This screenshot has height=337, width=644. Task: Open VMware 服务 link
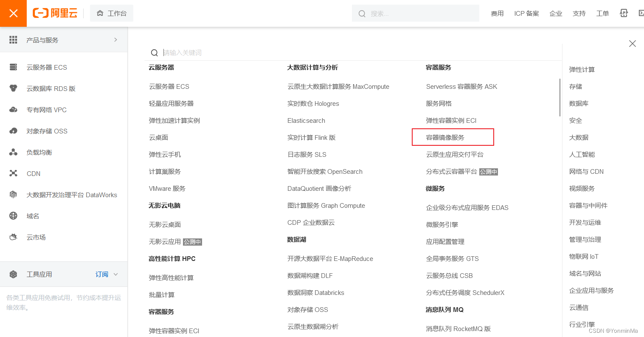(167, 188)
